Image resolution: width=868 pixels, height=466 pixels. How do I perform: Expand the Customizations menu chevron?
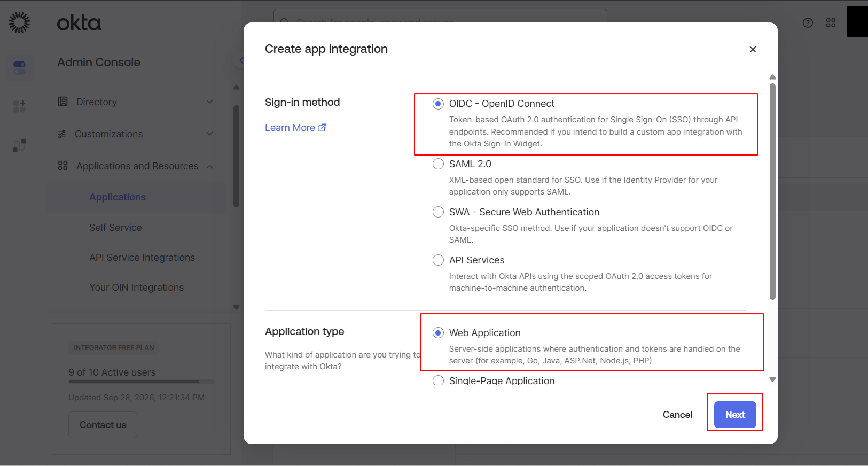(x=210, y=134)
